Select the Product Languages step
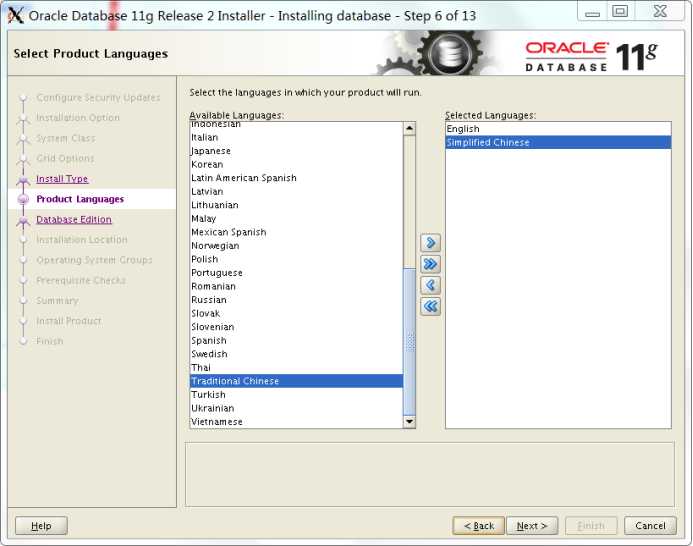The width and height of the screenshot is (693, 546). coord(80,199)
